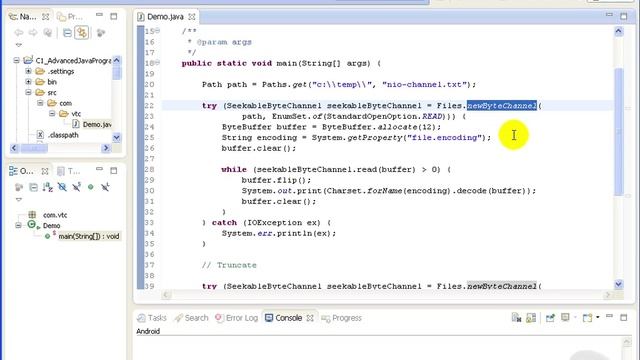Toggle Hide Non-Public members green dot
This screenshot has width=640, height=360.
pos(91,187)
